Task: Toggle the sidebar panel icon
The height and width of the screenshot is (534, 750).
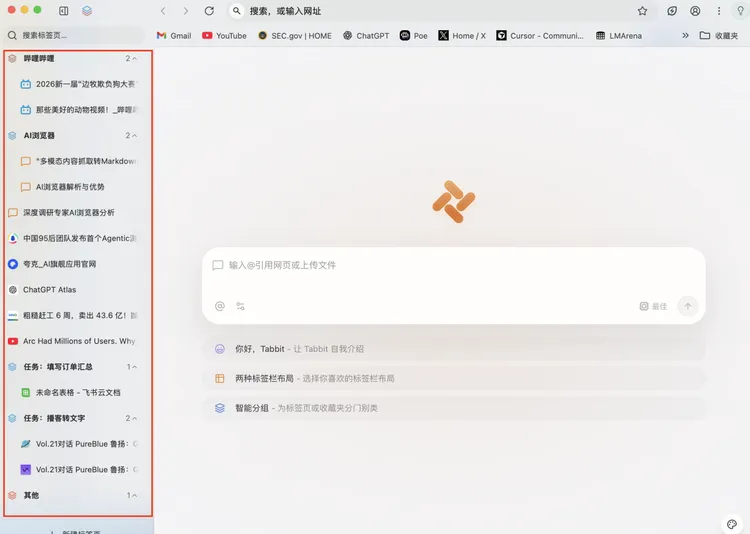Action: point(64,11)
